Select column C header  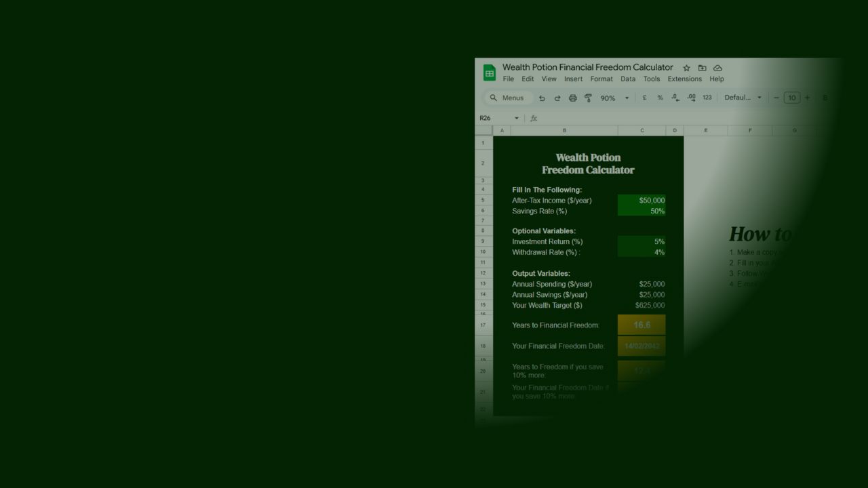pos(642,130)
